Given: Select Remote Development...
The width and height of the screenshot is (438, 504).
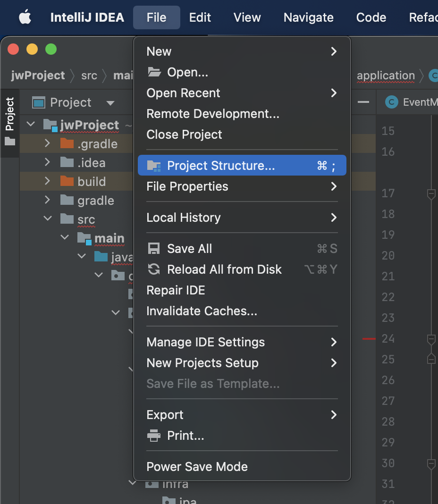Looking at the screenshot, I should click(242, 114).
